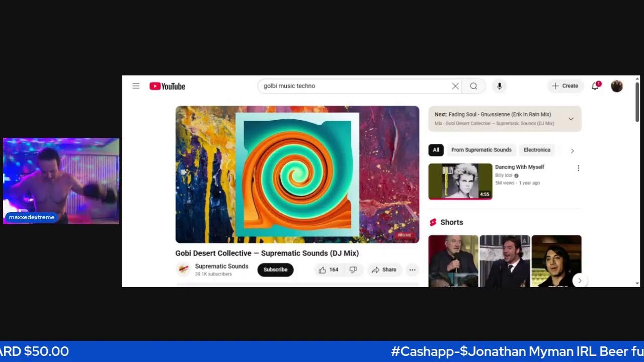Screen dimensions: 644x362
Task: Clear the search box with the X icon
Action: click(x=455, y=86)
